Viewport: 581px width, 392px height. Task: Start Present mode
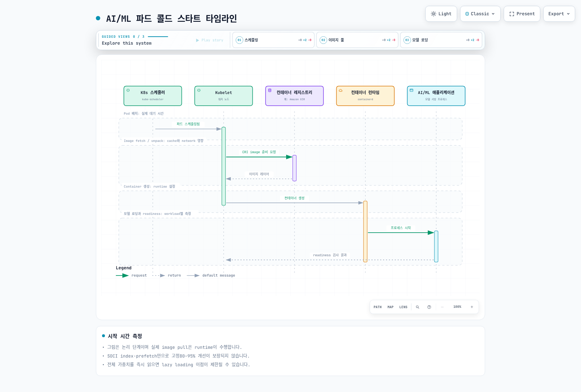(522, 14)
